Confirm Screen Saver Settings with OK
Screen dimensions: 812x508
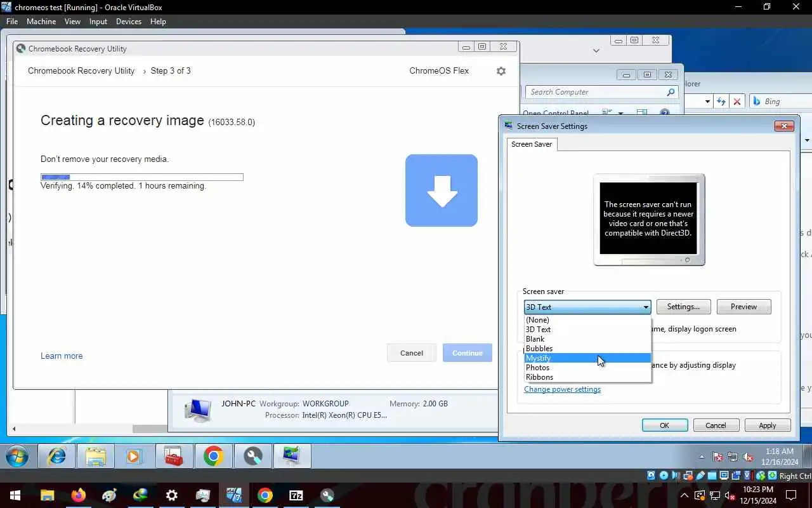[664, 425]
